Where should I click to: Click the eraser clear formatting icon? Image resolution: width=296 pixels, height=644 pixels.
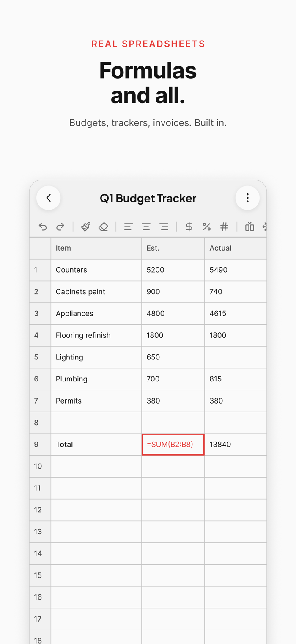coord(103,227)
